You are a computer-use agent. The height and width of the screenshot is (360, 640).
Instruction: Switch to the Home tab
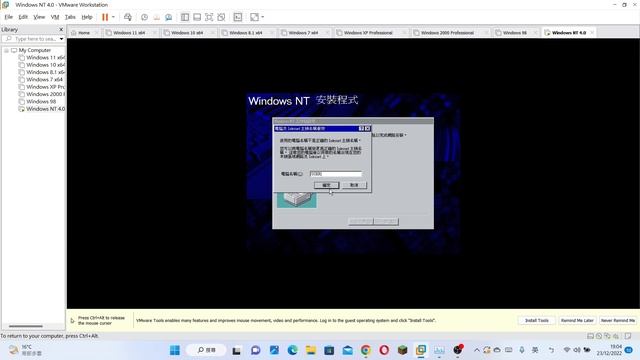84,33
